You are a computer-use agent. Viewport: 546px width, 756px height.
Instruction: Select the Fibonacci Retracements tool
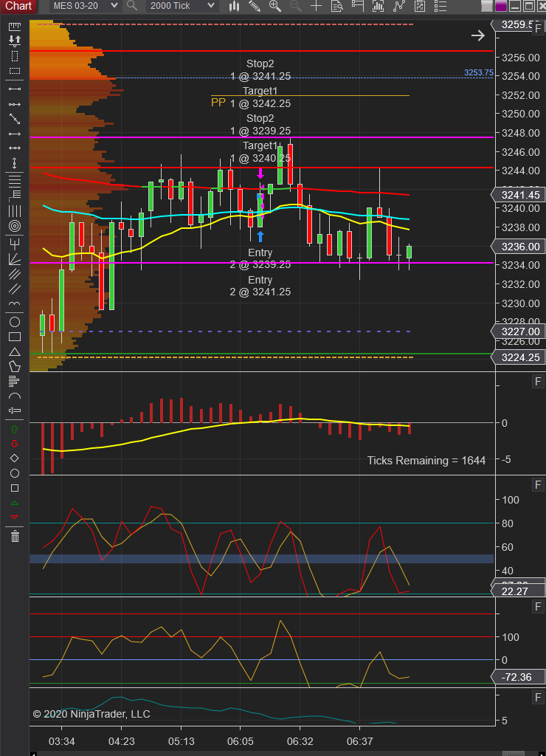pos(15,180)
